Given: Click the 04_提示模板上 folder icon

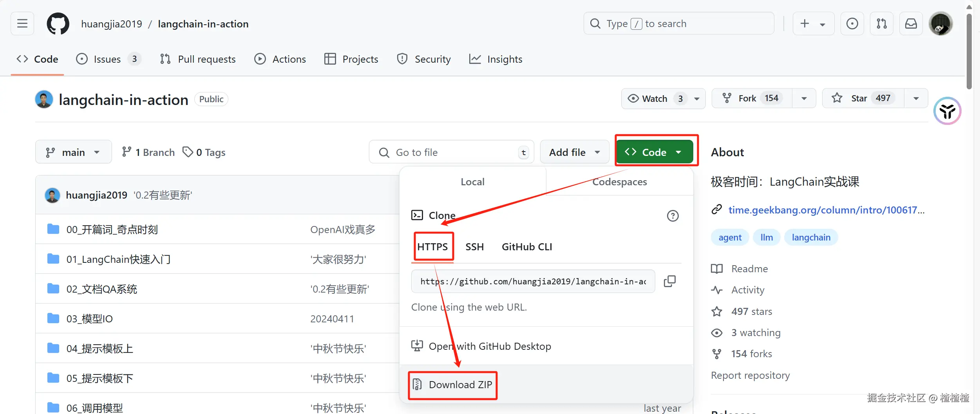Looking at the screenshot, I should [53, 348].
